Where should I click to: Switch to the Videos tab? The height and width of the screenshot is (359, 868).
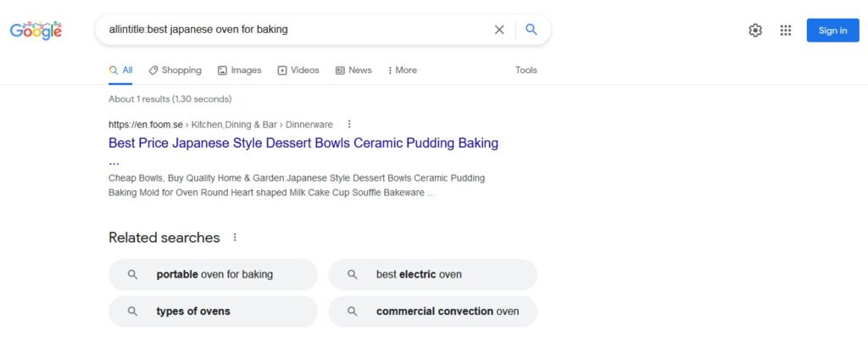tap(298, 70)
